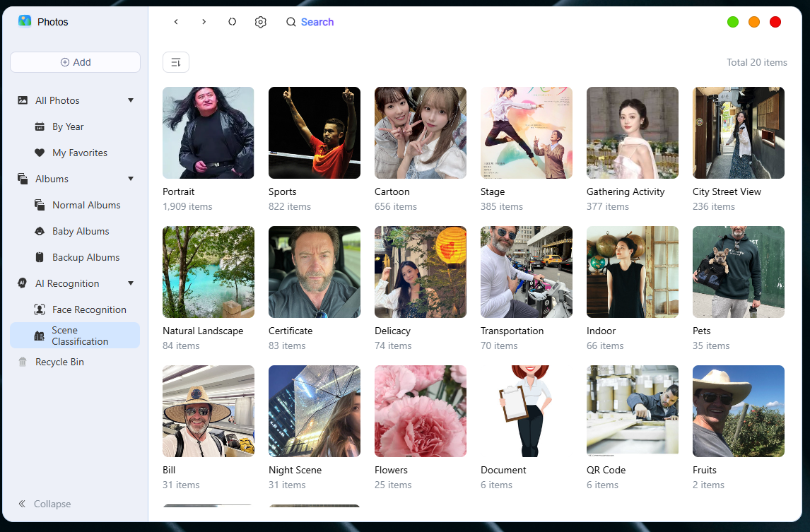The image size is (810, 532).
Task: Click the Transportation category label
Action: [512, 331]
